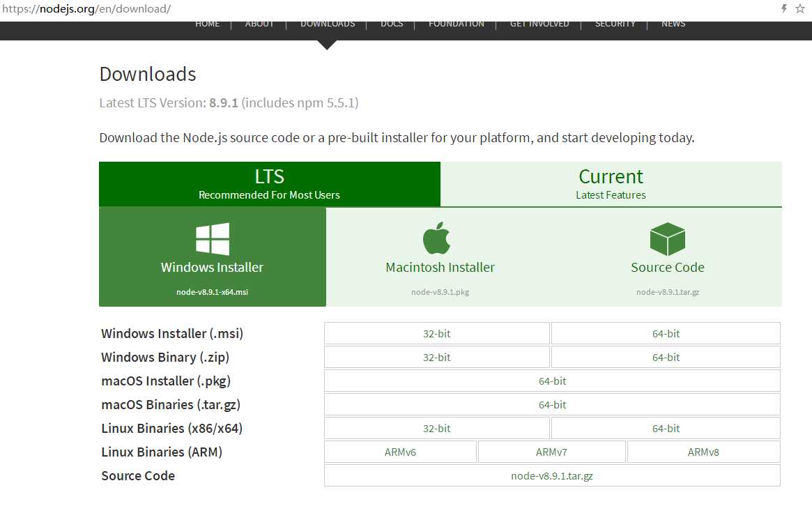Open the GET INVOLVED menu item

[x=539, y=24]
